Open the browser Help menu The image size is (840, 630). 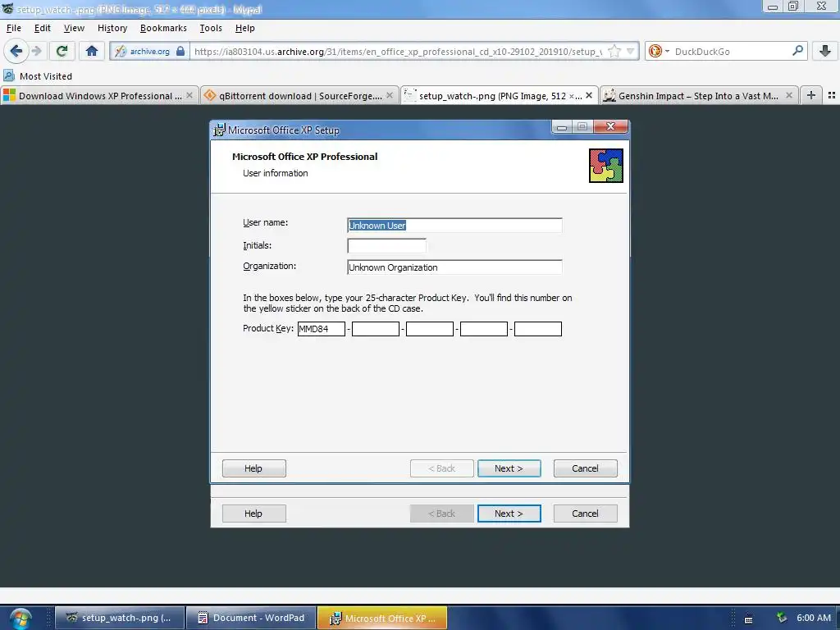(x=244, y=28)
